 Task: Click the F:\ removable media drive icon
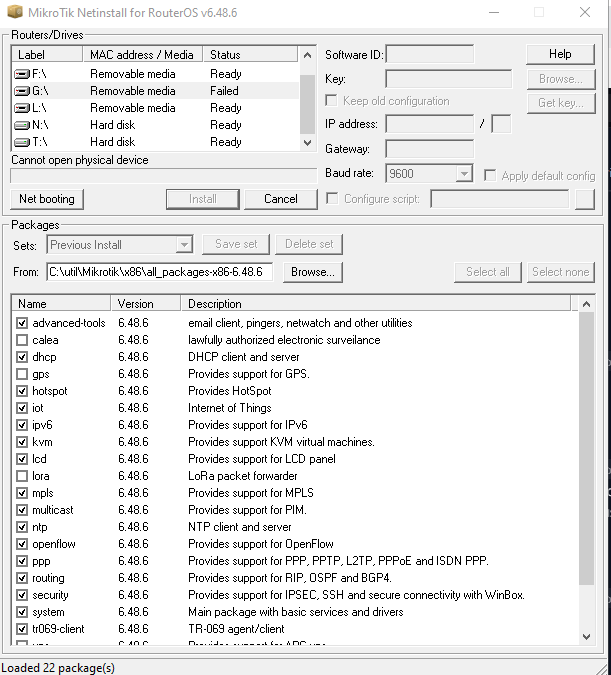[22, 74]
